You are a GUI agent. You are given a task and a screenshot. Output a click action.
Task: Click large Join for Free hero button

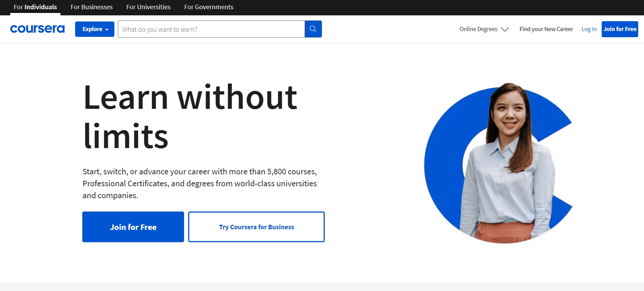tap(133, 227)
